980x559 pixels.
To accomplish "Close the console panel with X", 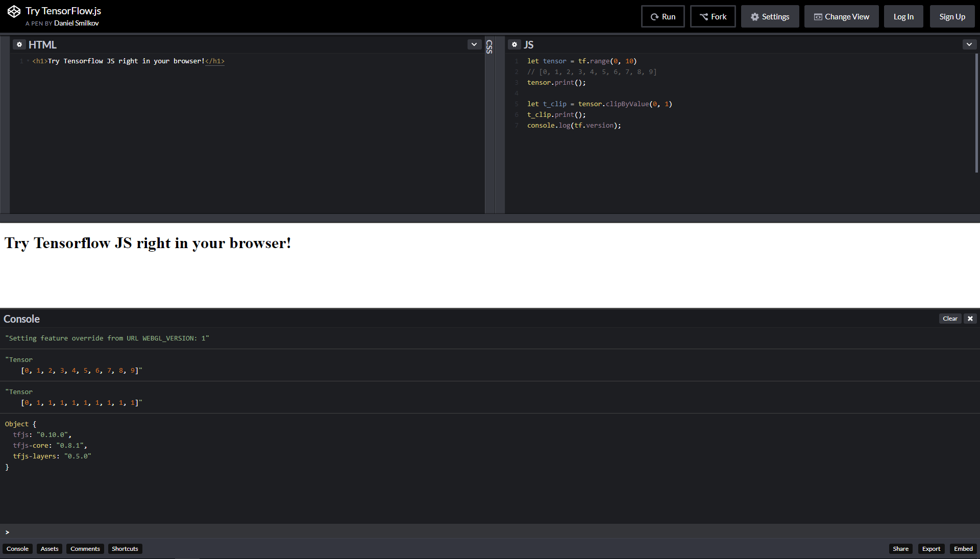I will point(970,319).
